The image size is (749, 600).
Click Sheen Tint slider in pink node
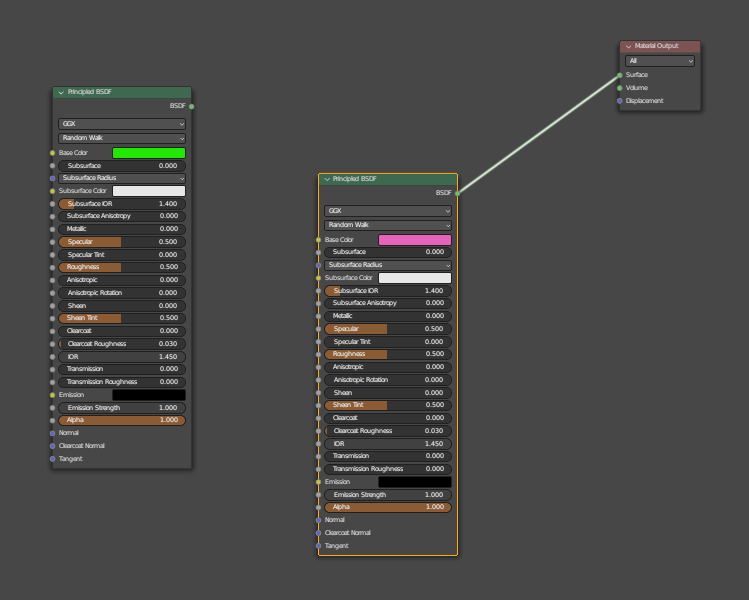388,405
